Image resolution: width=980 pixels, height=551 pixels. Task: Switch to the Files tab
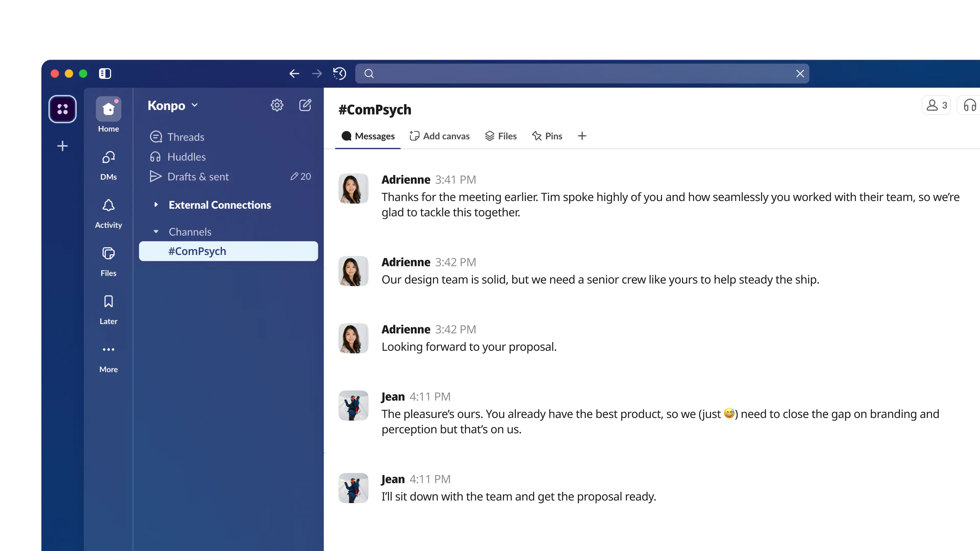pos(501,136)
